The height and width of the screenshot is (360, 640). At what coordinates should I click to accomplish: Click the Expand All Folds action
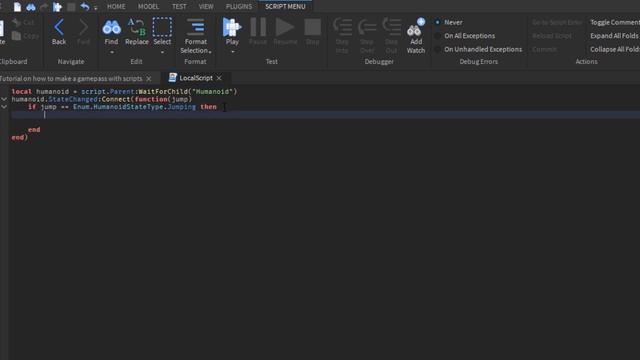614,36
